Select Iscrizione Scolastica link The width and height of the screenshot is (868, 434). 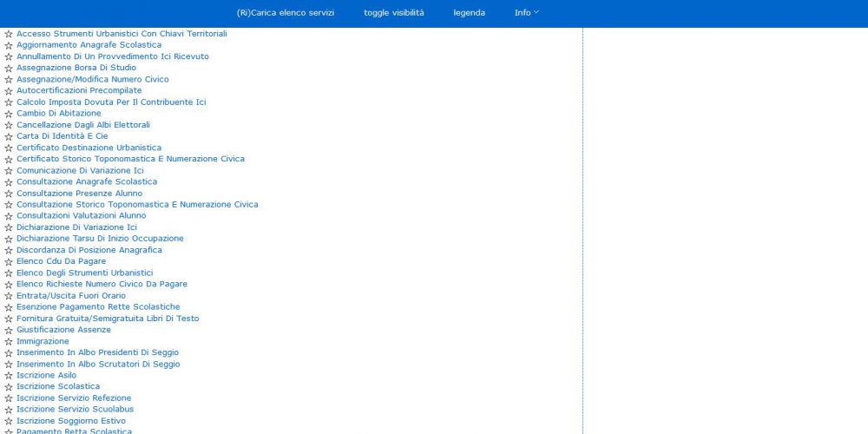58,386
